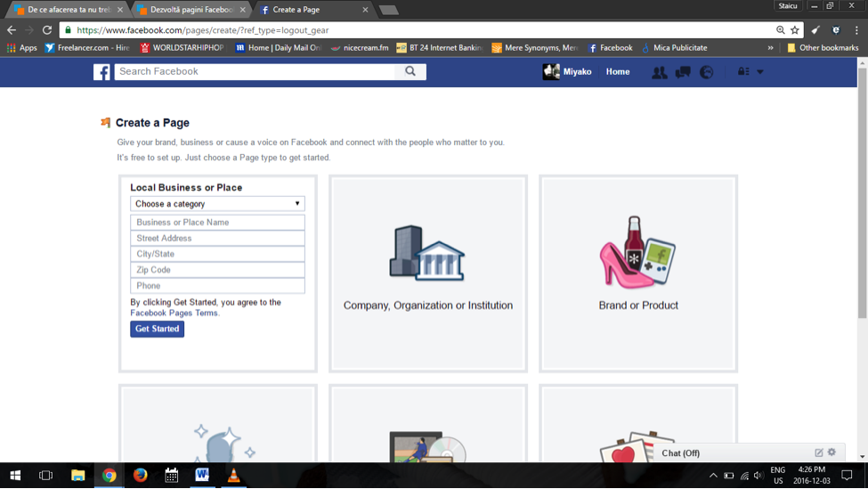The width and height of the screenshot is (868, 489).
Task: Open Word from the taskbar
Action: click(x=202, y=475)
